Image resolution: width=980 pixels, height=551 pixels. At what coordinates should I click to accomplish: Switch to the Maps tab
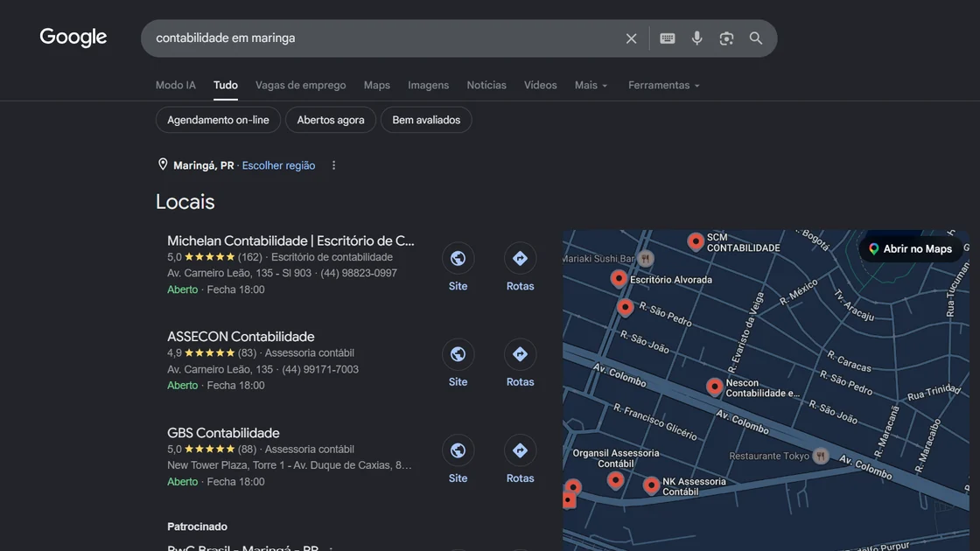tap(377, 85)
